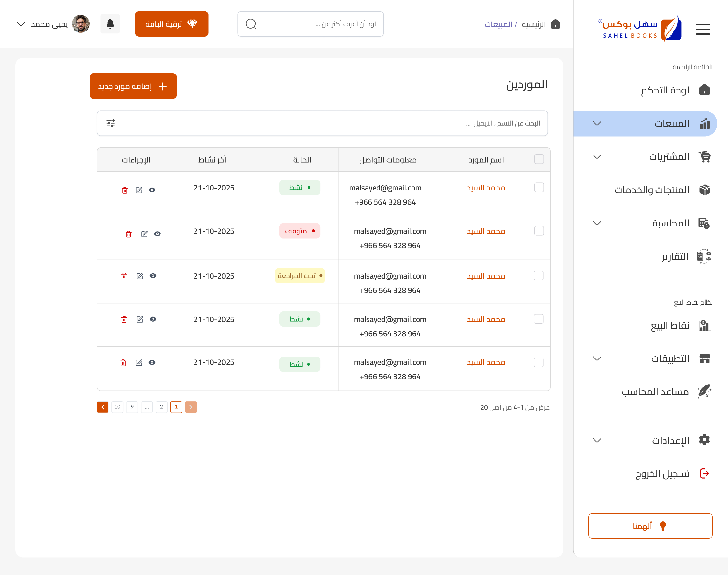Check the checkbox for the متوقف supplier
Image resolution: width=728 pixels, height=575 pixels.
click(x=539, y=231)
